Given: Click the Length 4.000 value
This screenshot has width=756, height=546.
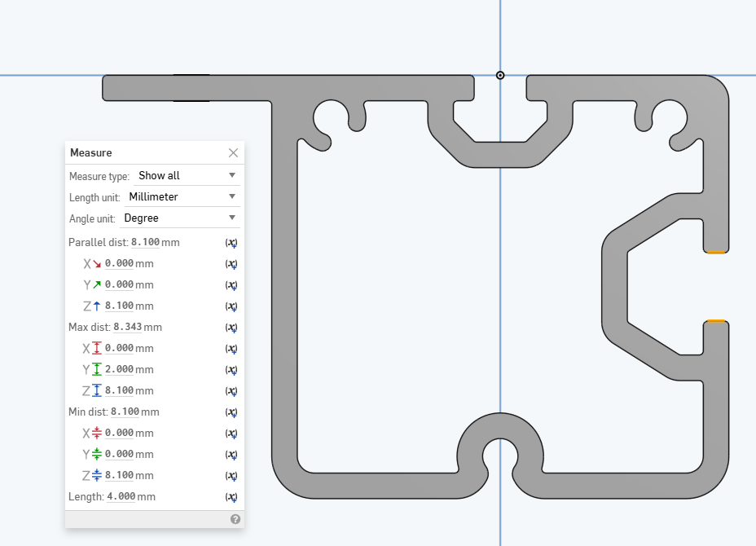Looking at the screenshot, I should click(x=121, y=497).
